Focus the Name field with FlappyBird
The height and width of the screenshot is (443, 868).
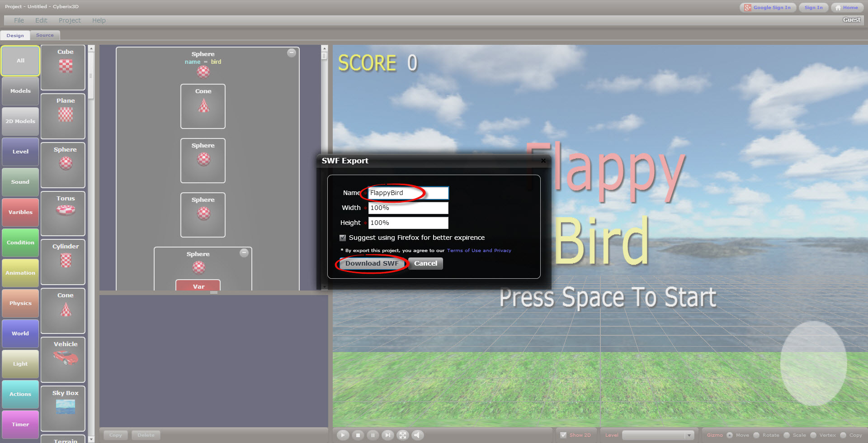408,193
